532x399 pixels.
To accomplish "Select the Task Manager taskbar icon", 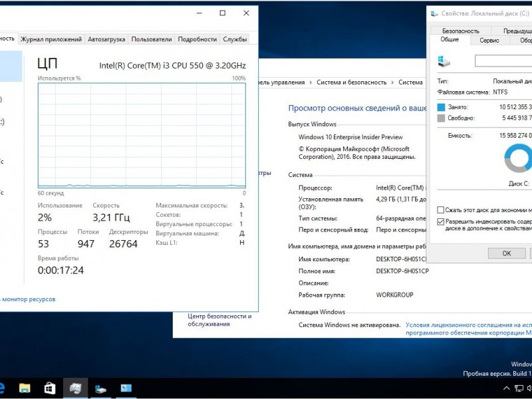I will 75,388.
